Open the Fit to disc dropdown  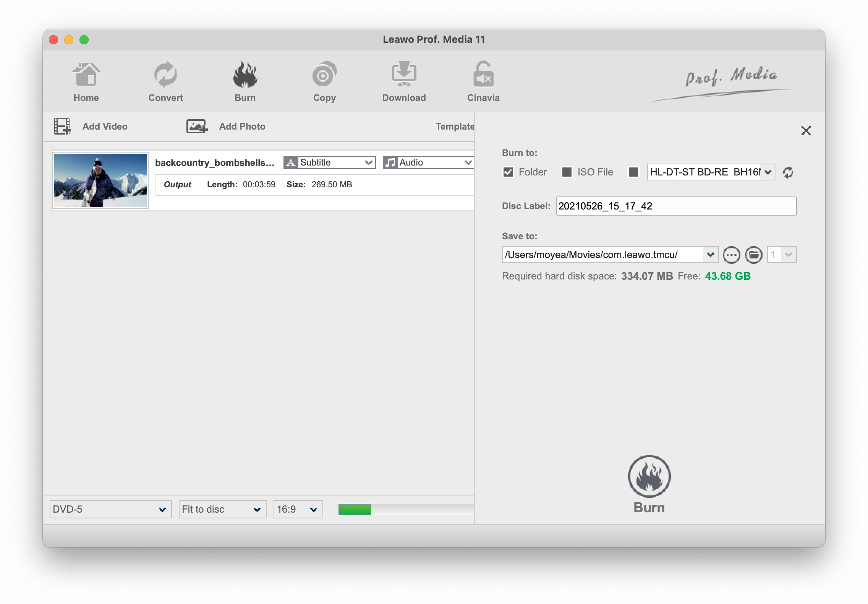(222, 510)
